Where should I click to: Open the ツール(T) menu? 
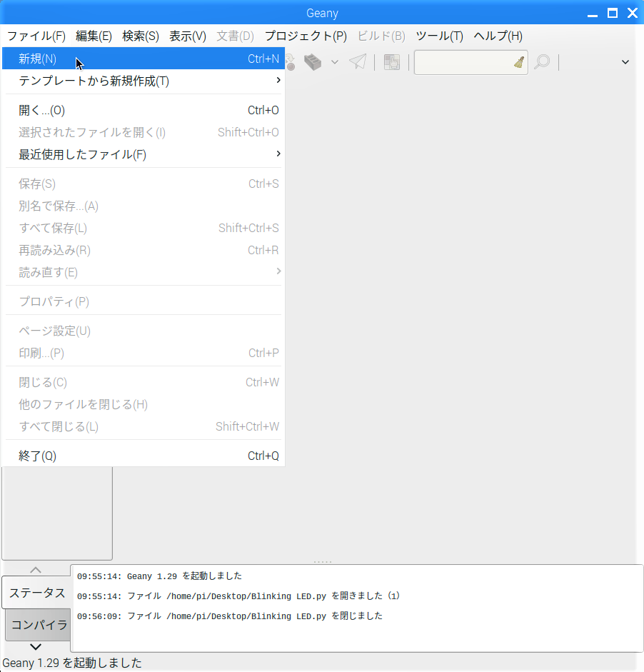pyautogui.click(x=440, y=36)
